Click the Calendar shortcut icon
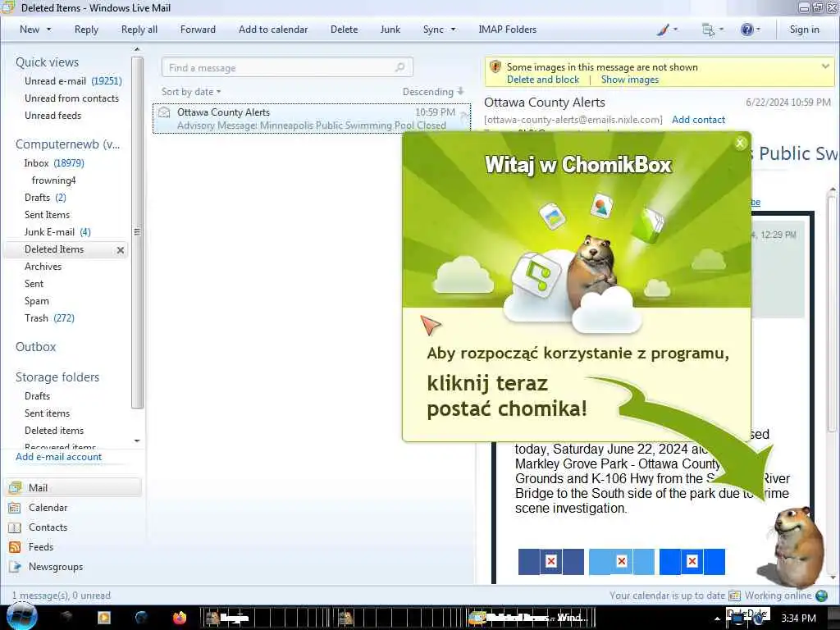This screenshot has width=840, height=630. tap(15, 507)
